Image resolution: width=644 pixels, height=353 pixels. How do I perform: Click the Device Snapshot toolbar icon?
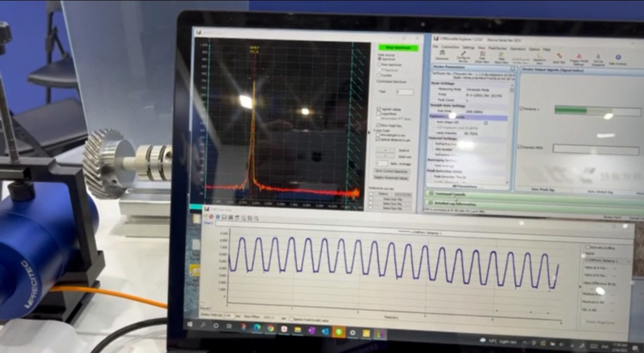point(598,59)
